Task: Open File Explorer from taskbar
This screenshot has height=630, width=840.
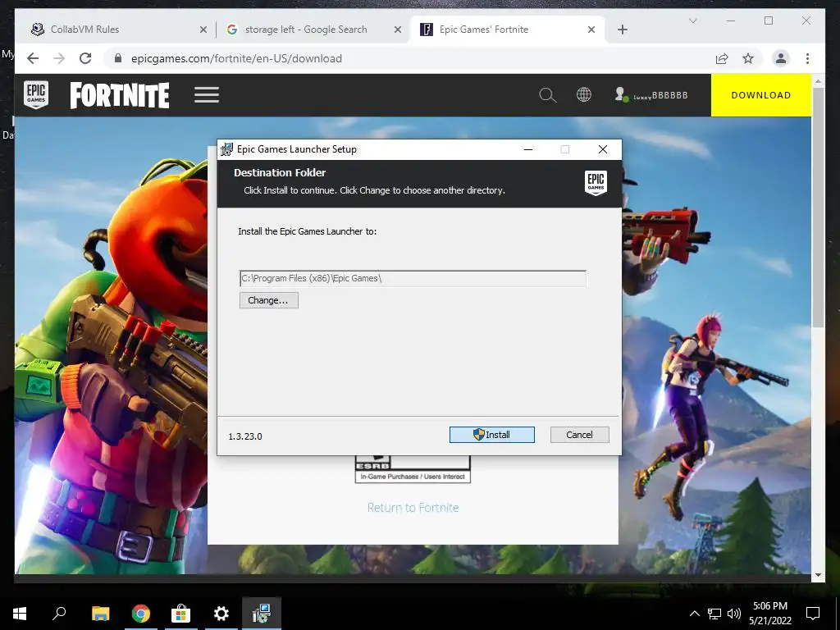Action: coord(100,614)
